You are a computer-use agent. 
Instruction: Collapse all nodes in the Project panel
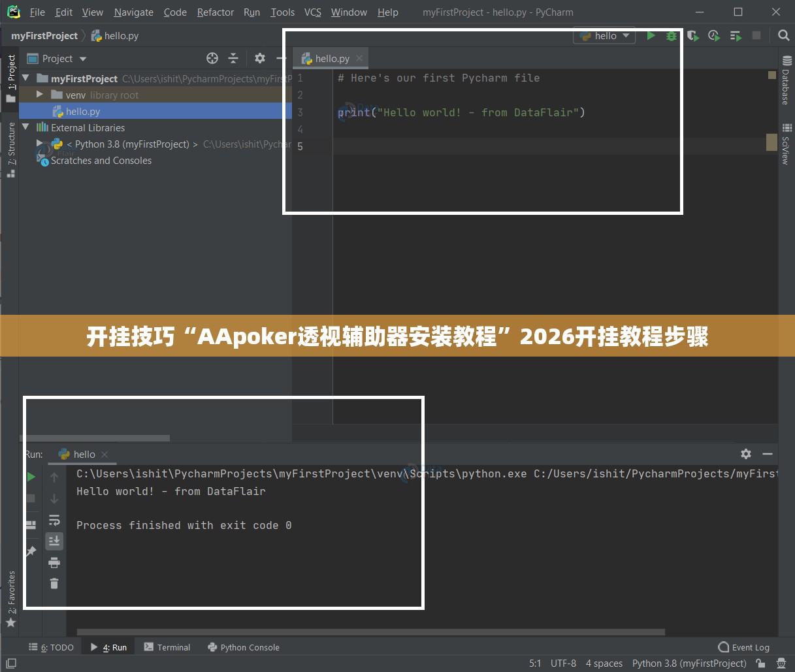(233, 58)
